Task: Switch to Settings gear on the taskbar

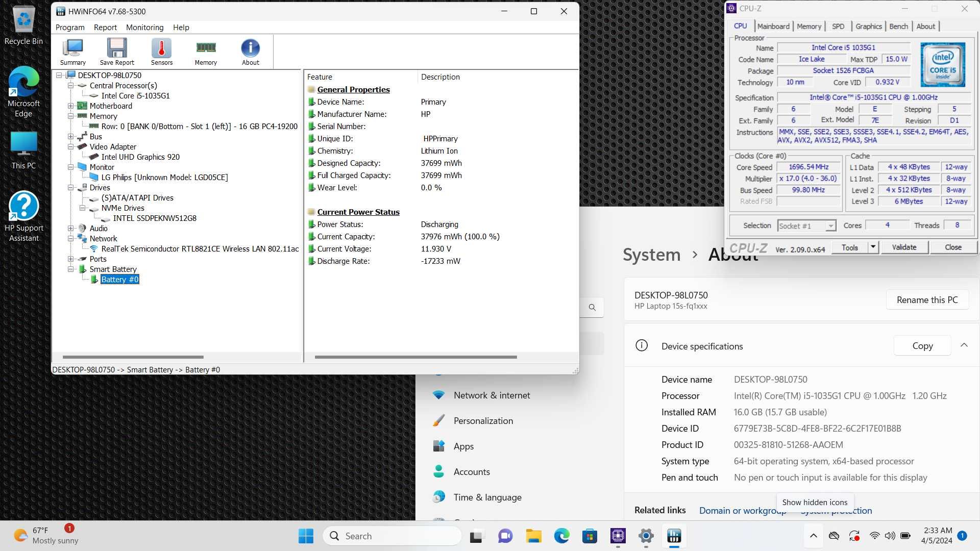Action: click(646, 536)
